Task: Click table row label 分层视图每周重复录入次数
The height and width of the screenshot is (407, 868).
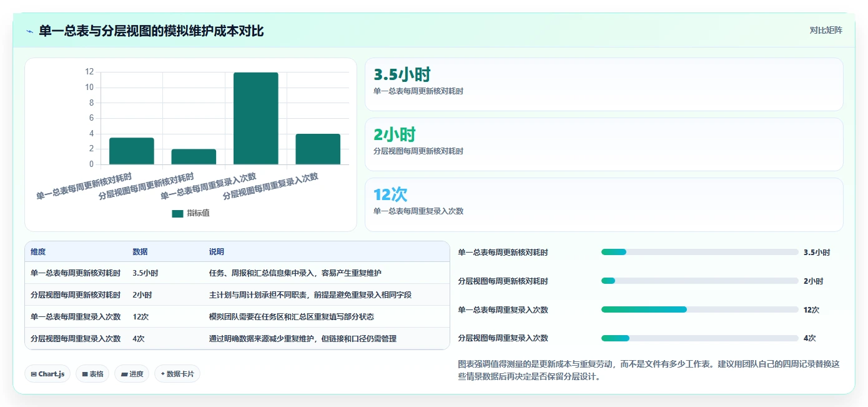Action: pyautogui.click(x=76, y=338)
